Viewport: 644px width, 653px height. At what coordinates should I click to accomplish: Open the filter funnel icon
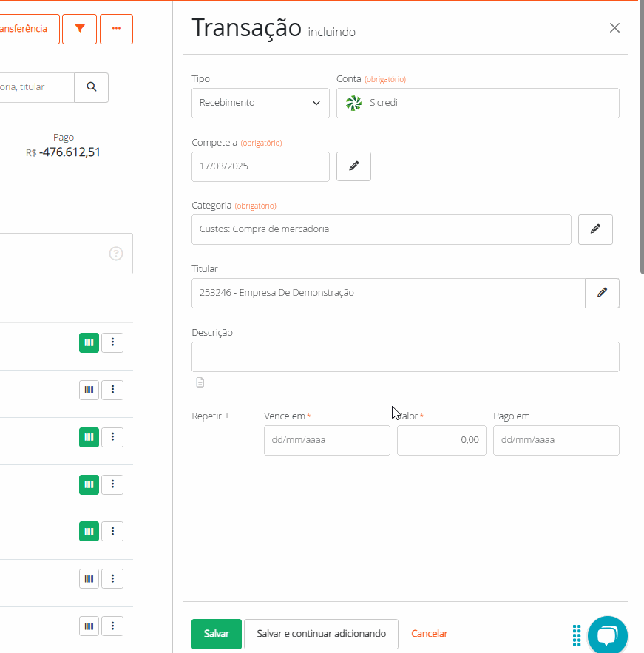click(79, 29)
